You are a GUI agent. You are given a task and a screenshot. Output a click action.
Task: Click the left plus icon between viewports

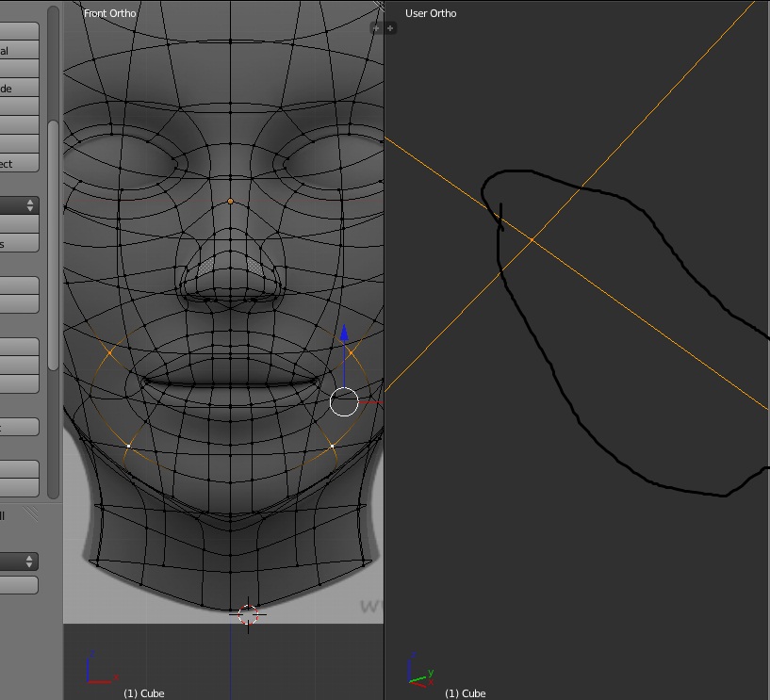tap(375, 28)
